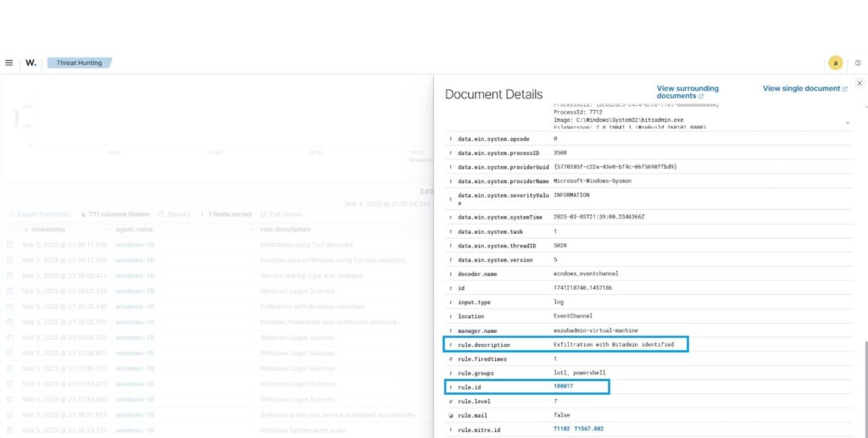Open timestamp column header options
Image resolution: width=868 pixels, height=438 pixels.
[x=106, y=230]
